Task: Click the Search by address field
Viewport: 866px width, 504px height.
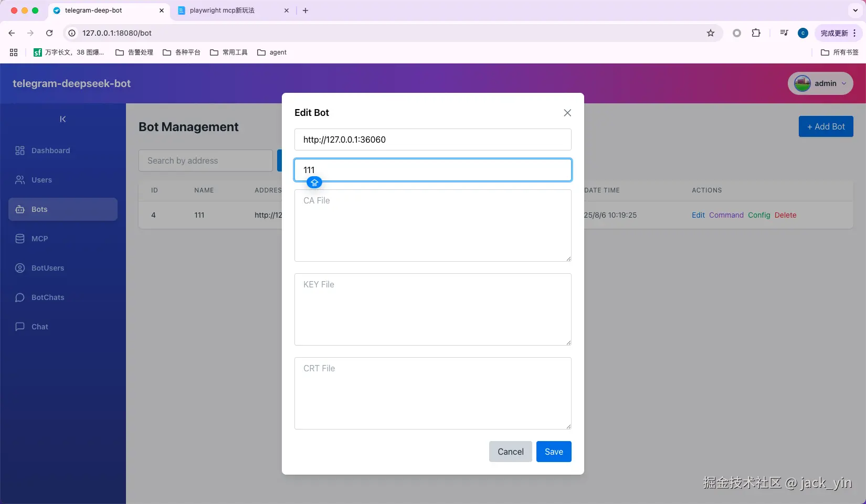Action: point(206,160)
